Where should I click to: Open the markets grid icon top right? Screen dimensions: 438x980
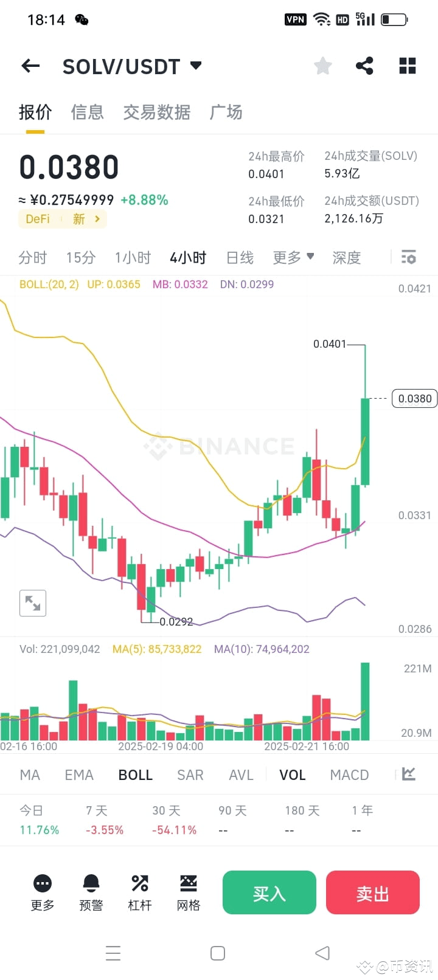[x=406, y=66]
